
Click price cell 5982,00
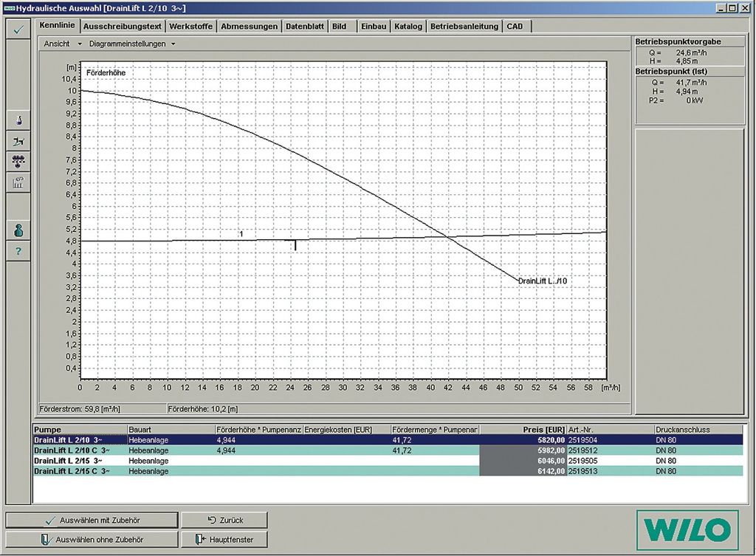[523, 450]
